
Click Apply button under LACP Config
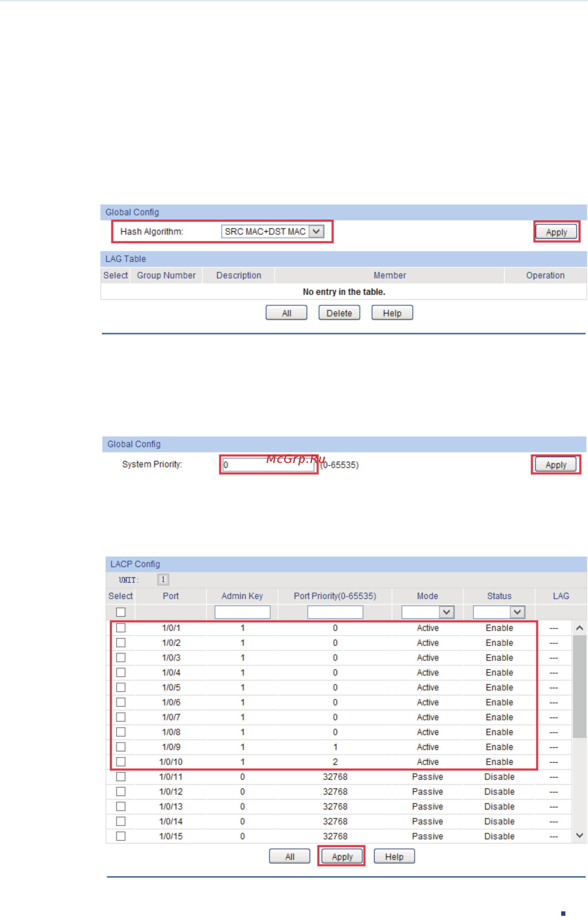(342, 856)
